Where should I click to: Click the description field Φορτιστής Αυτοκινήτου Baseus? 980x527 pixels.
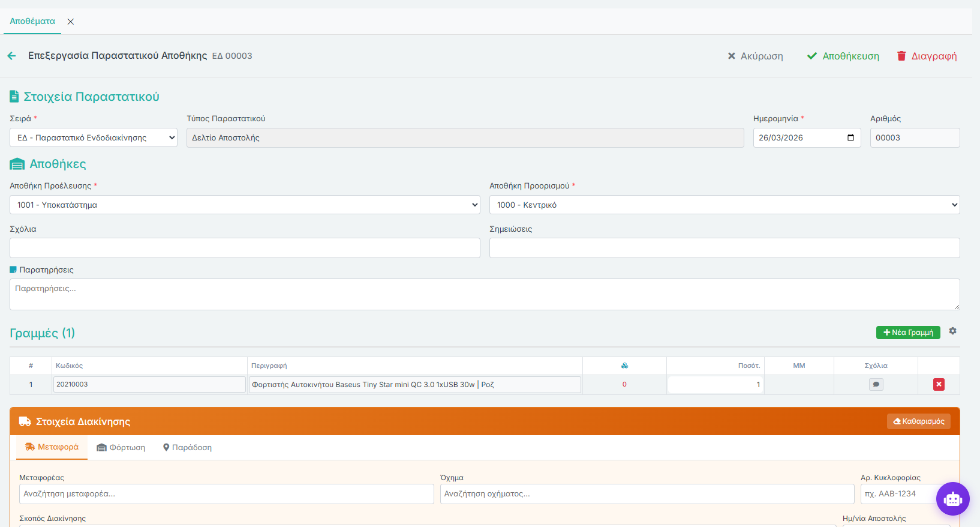click(415, 385)
